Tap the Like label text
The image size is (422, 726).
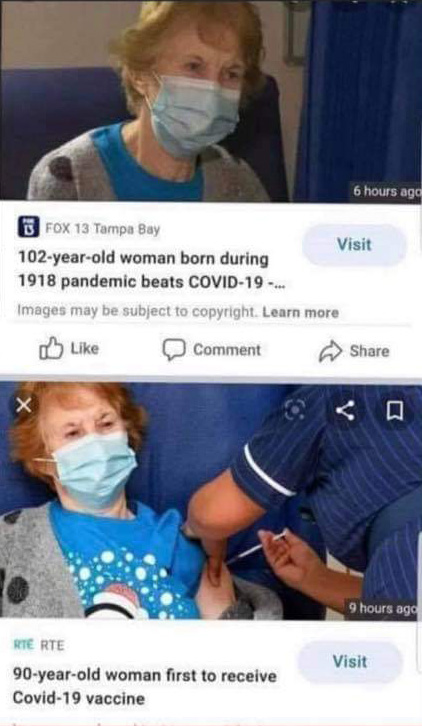pyautogui.click(x=85, y=348)
